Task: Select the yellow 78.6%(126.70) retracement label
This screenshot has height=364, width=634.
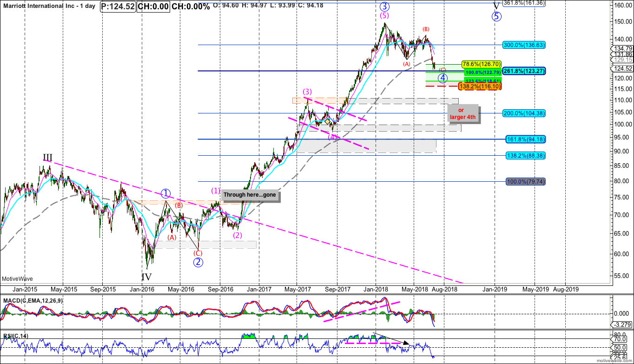Action: coord(481,64)
